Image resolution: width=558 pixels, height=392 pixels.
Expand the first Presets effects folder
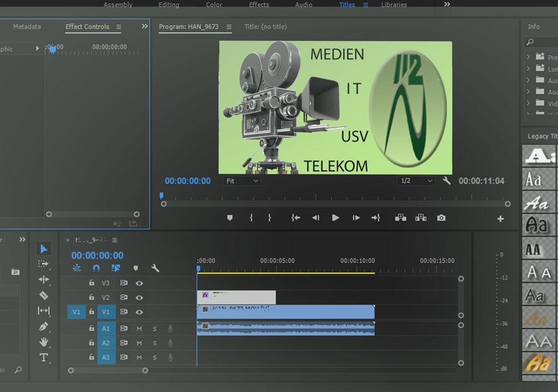pyautogui.click(x=528, y=57)
